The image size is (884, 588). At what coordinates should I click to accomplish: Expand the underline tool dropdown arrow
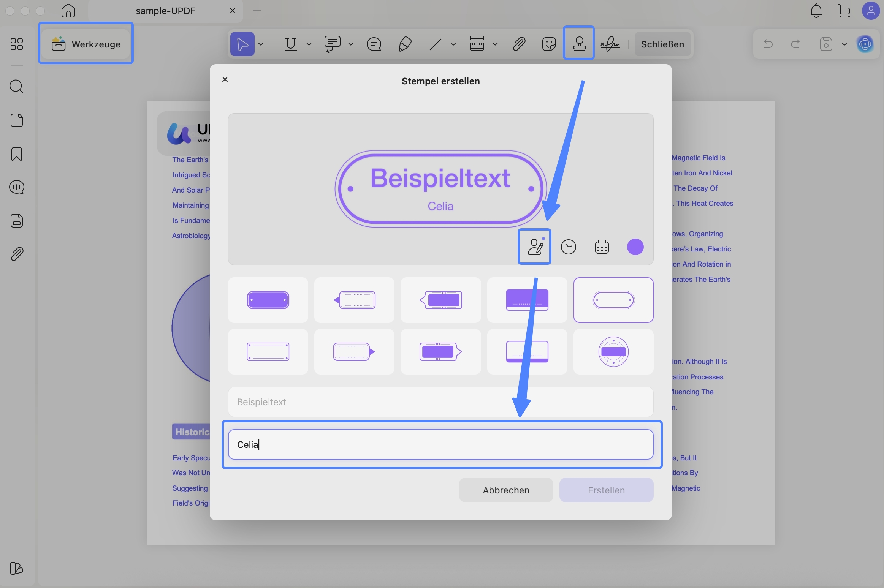[309, 44]
